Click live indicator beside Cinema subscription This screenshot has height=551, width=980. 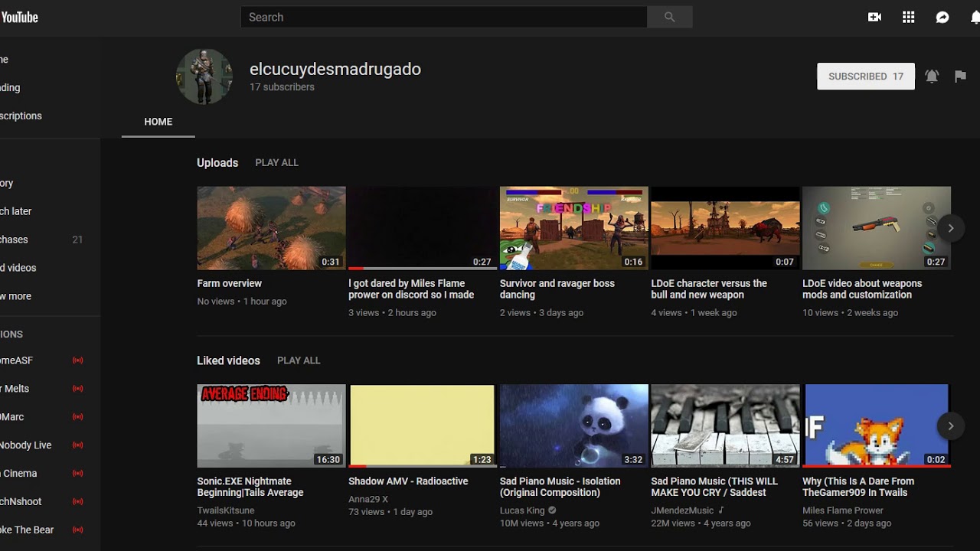[77, 474]
